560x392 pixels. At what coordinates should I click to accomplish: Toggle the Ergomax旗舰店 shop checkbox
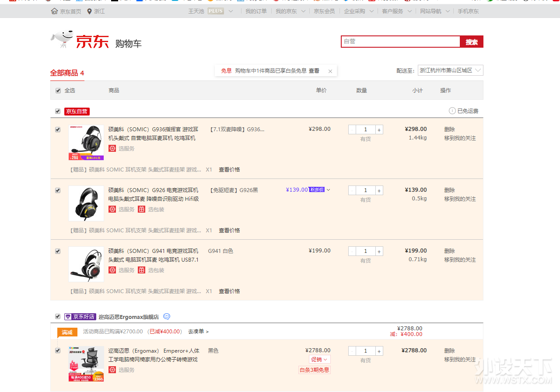point(58,316)
